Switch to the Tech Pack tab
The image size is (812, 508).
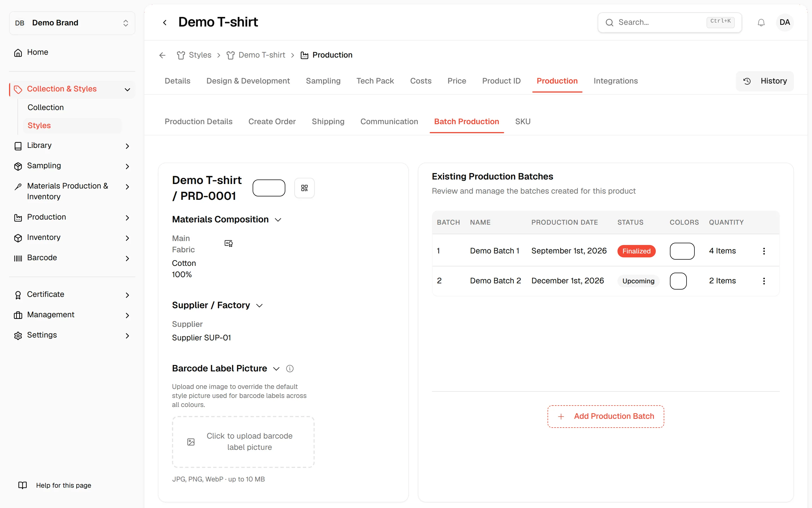coord(375,81)
